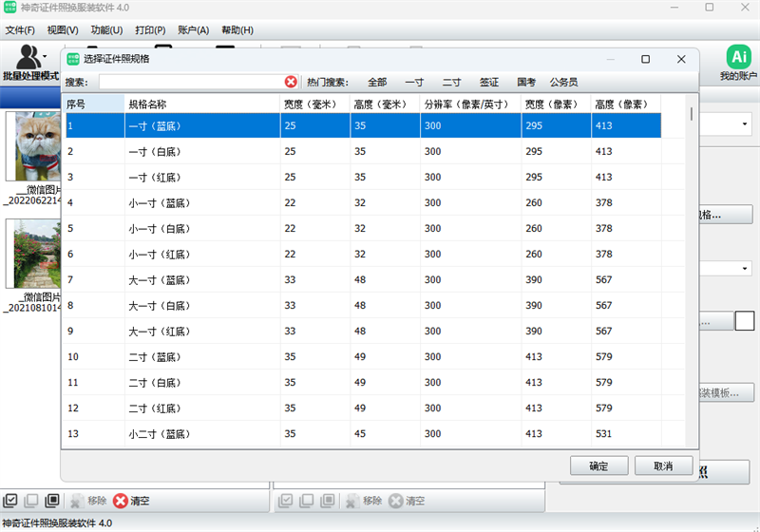This screenshot has height=532, width=760.
Task: Select the 签证 hot search filter
Action: [489, 83]
